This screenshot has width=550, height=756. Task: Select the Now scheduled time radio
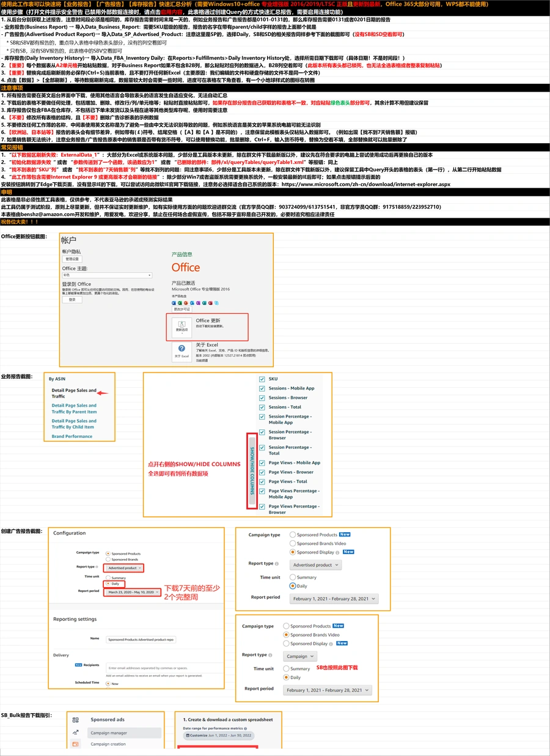coord(108,683)
